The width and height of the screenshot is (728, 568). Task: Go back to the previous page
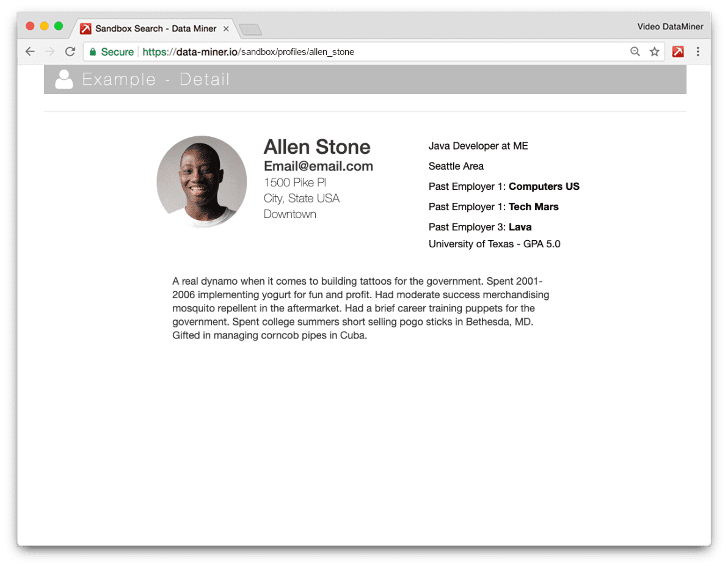click(x=30, y=52)
